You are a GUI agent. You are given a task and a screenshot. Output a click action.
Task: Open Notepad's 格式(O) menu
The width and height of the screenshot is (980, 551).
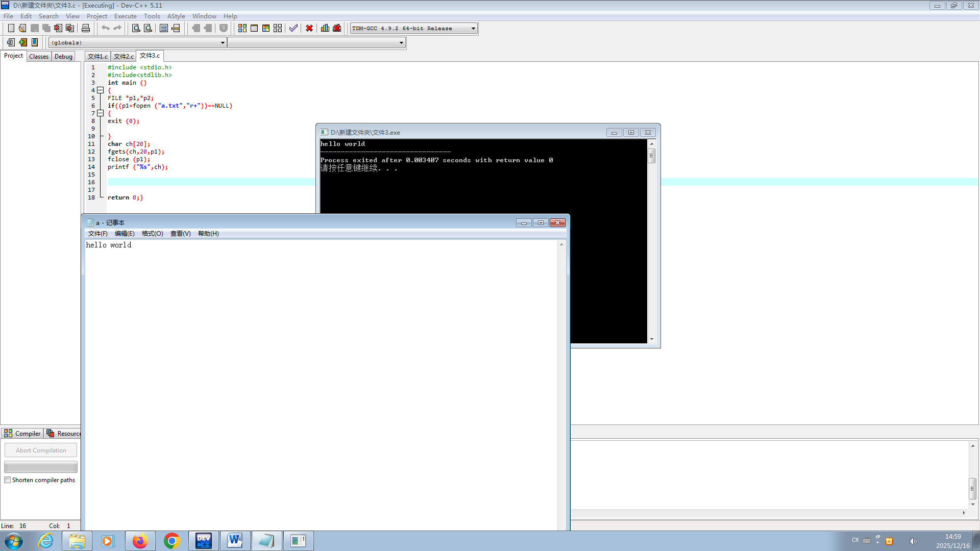click(x=152, y=234)
